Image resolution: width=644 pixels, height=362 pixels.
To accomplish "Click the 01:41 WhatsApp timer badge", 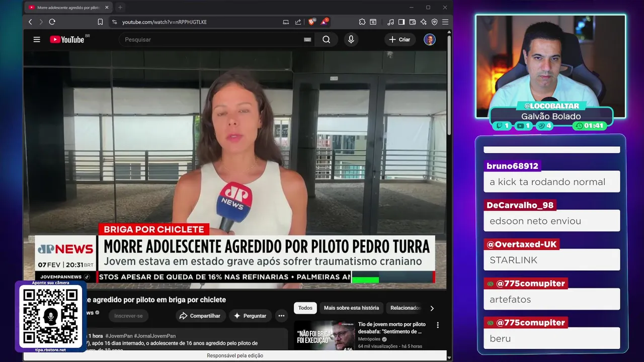I will tap(590, 126).
